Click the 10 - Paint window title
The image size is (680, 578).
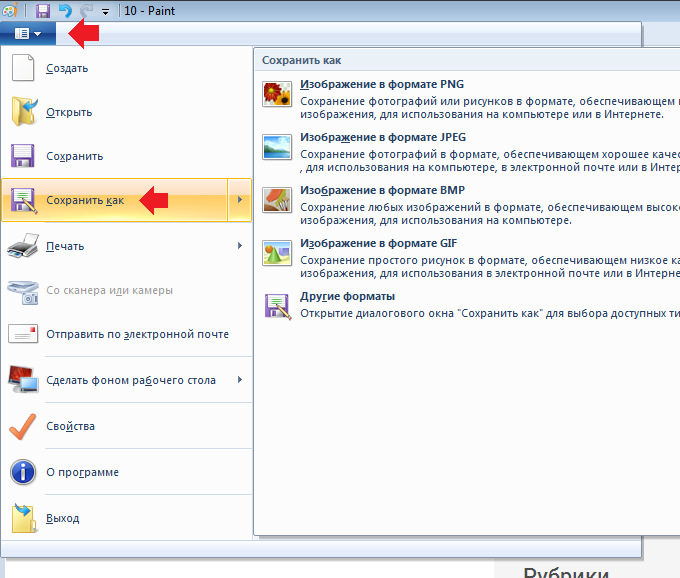tap(150, 11)
